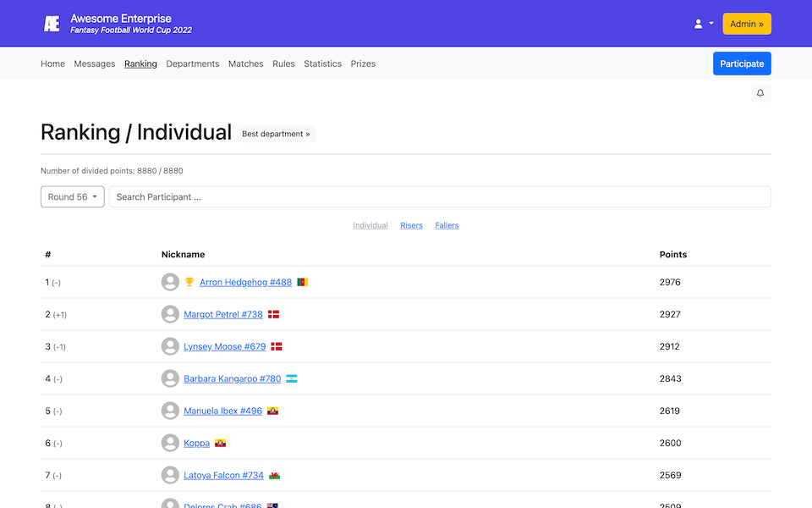Open the Admin » menu button

click(746, 24)
